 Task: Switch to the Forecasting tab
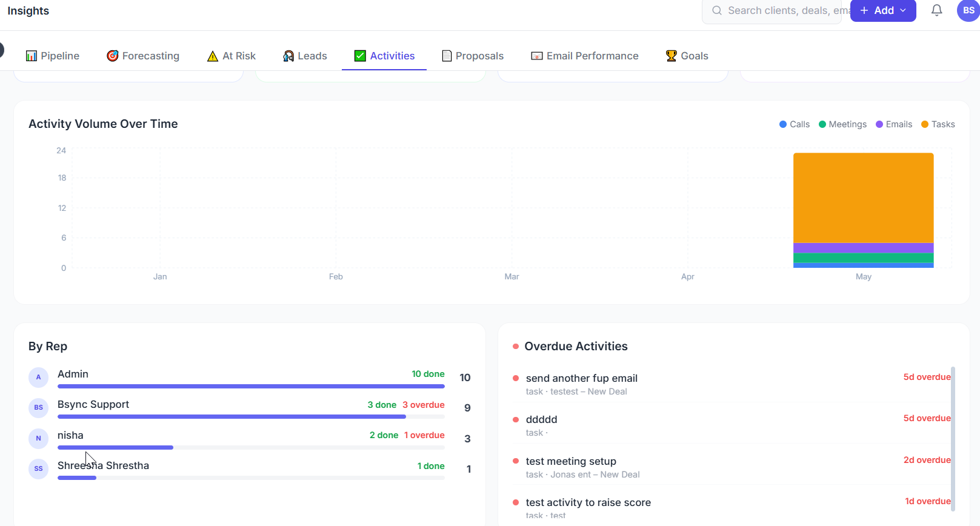[143, 56]
